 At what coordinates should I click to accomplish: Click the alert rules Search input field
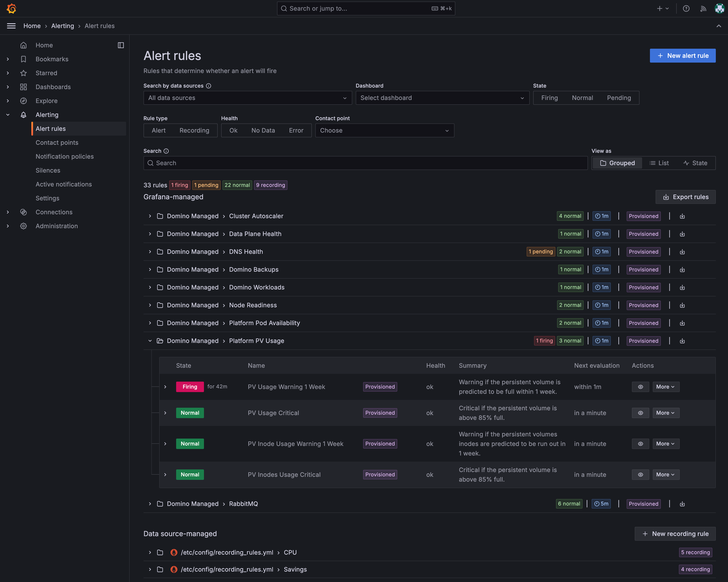click(x=365, y=163)
